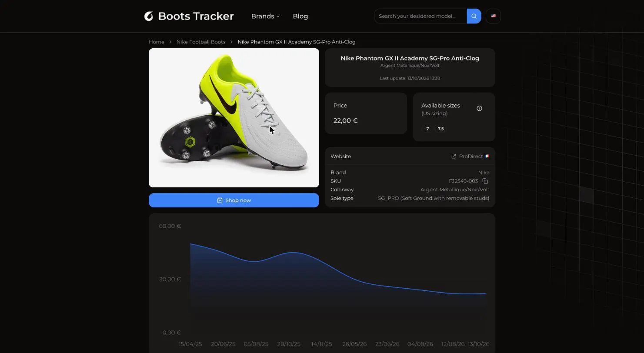Select the price 22,00 €
The width and height of the screenshot is (644, 353).
pyautogui.click(x=345, y=120)
